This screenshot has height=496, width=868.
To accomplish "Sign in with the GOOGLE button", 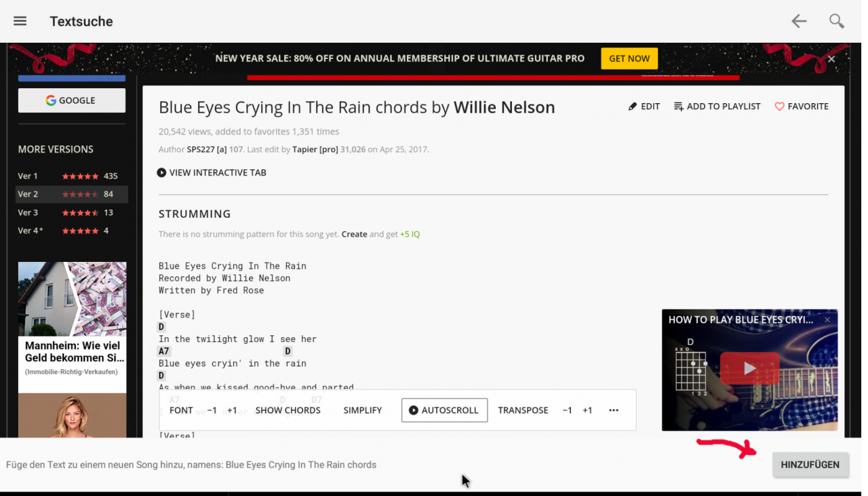I will [72, 100].
